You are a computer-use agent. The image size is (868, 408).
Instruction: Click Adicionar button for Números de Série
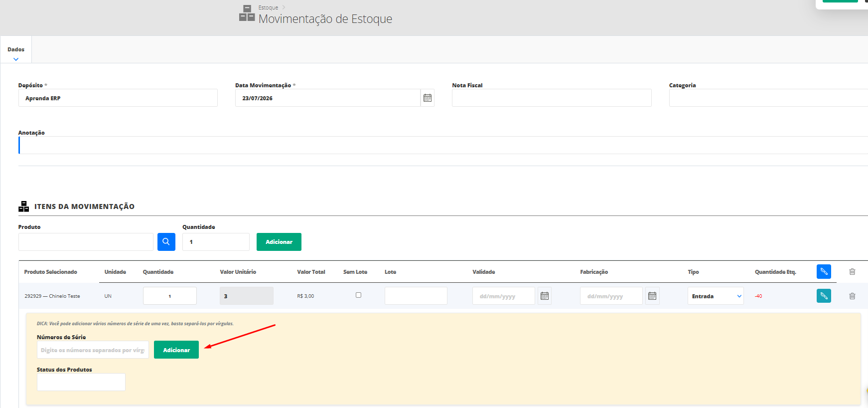click(176, 350)
